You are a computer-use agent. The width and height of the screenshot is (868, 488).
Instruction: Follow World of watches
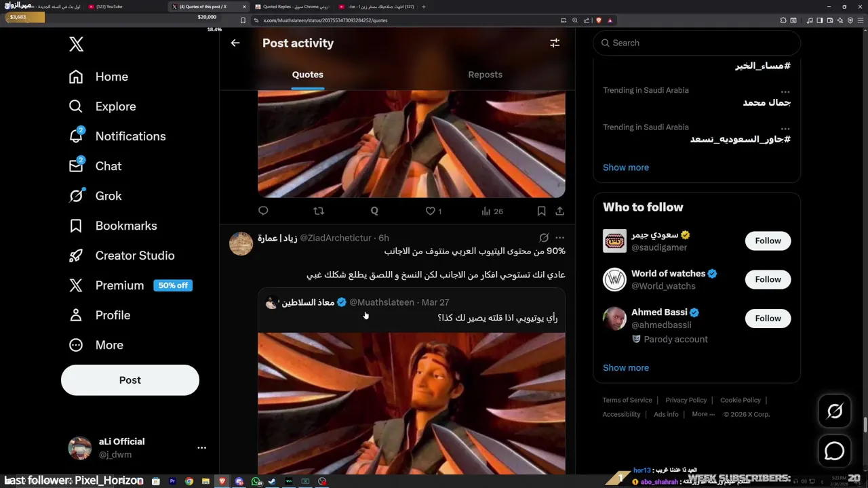[768, 279]
